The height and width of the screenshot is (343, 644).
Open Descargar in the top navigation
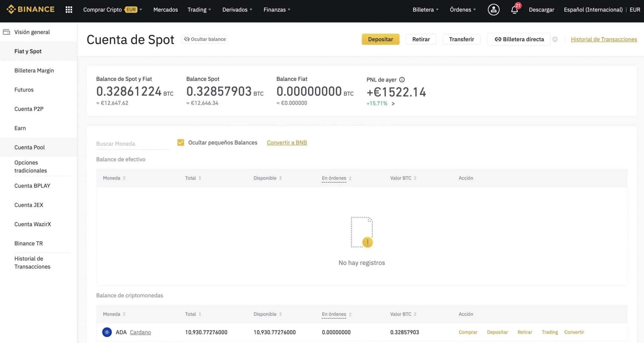[x=541, y=10]
